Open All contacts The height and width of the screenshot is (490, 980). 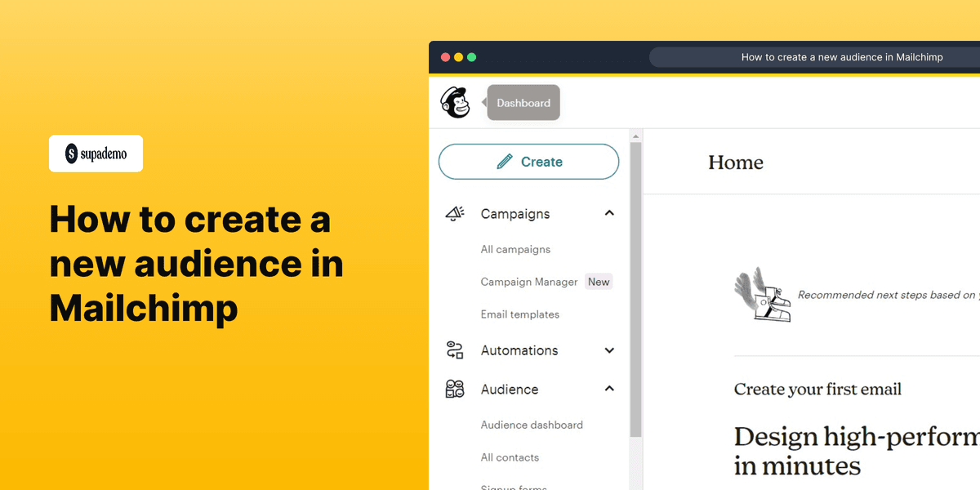509,457
